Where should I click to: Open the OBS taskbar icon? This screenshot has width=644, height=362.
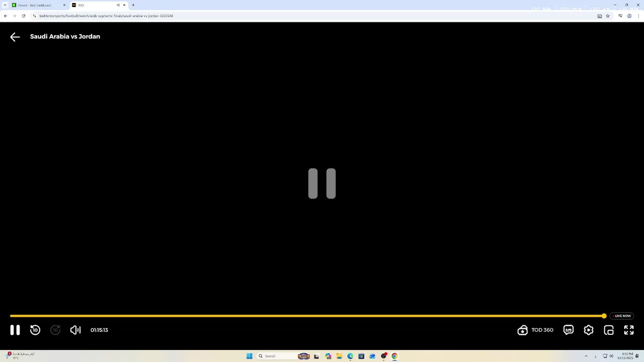coord(383,356)
